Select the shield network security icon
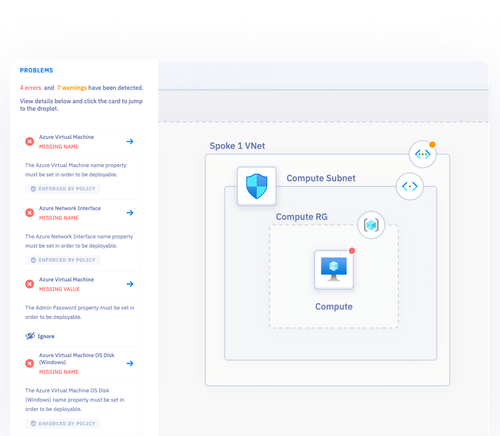Screen dimensions: 500x436 click(257, 186)
